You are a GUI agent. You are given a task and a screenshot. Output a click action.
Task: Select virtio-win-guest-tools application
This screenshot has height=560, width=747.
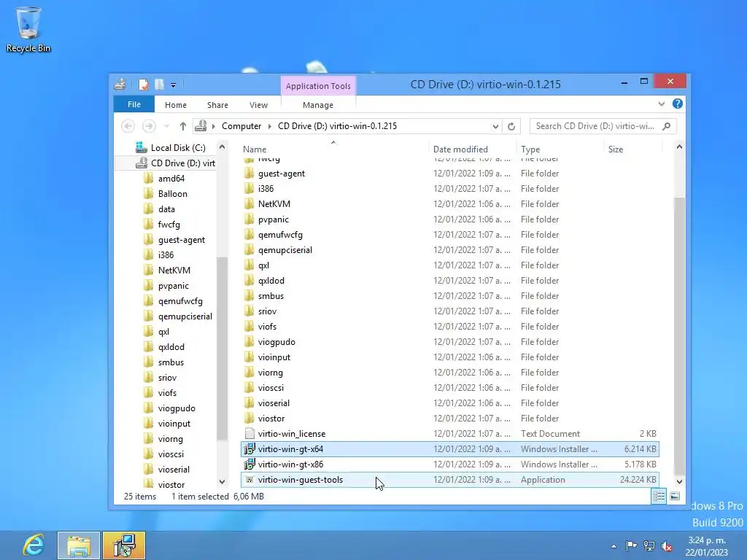click(449, 480)
